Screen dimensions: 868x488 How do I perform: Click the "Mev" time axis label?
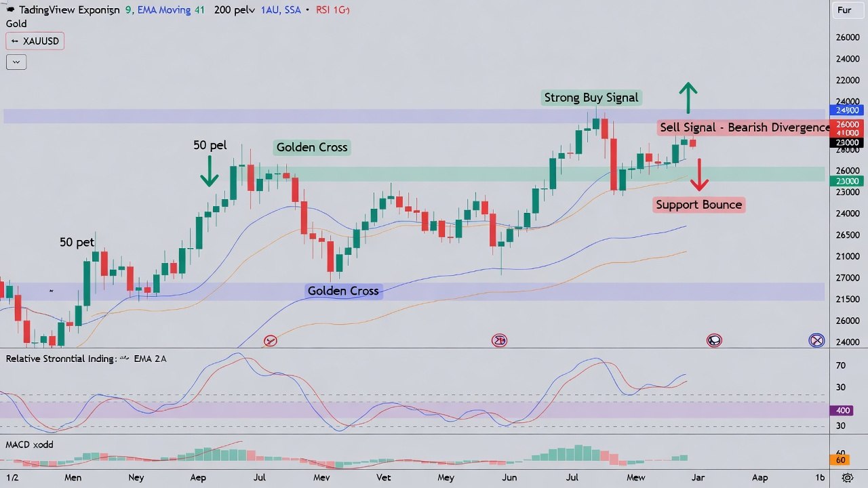321,477
